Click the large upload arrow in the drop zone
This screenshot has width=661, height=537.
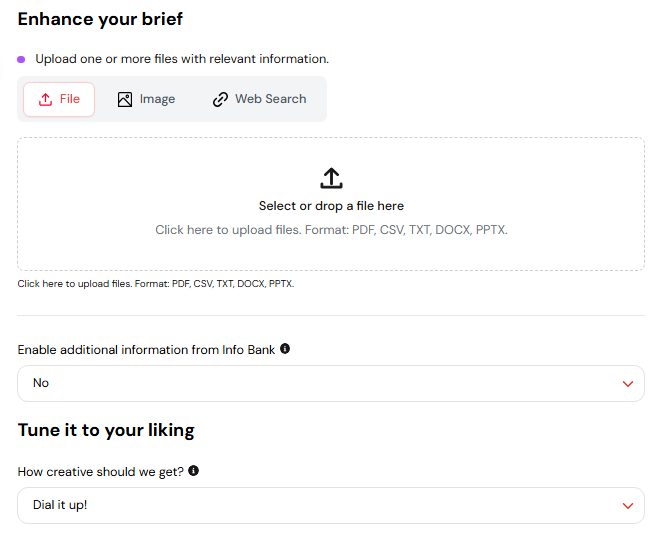click(331, 178)
